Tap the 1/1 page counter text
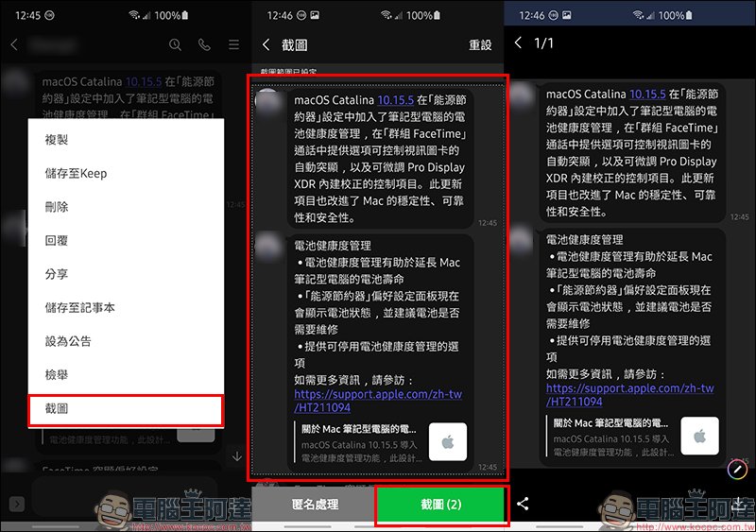 tap(544, 43)
